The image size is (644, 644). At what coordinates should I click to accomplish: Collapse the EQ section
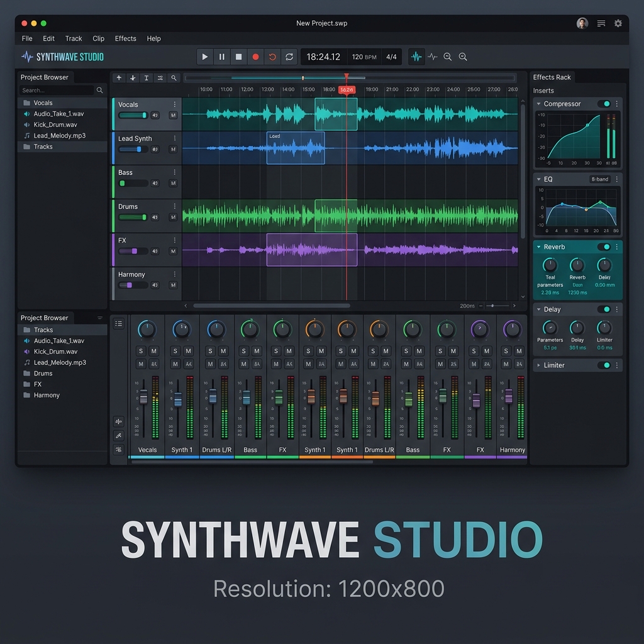[x=538, y=179]
